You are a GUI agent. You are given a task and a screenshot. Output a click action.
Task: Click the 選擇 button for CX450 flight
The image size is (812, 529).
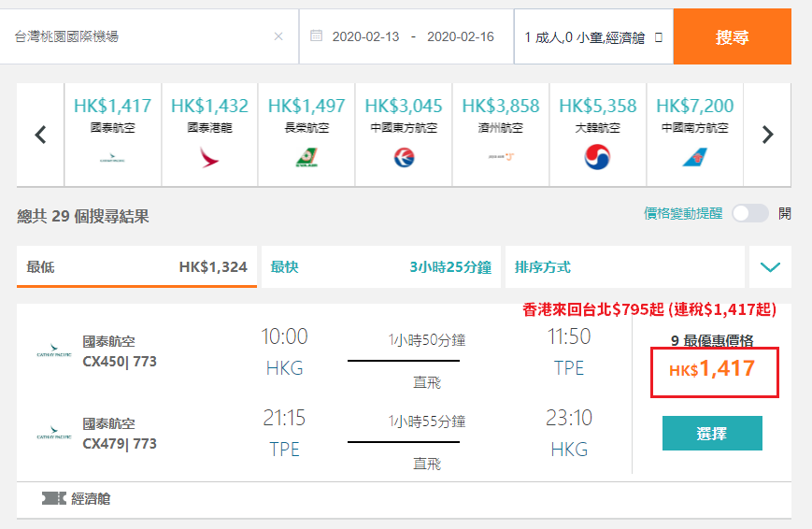[712, 433]
